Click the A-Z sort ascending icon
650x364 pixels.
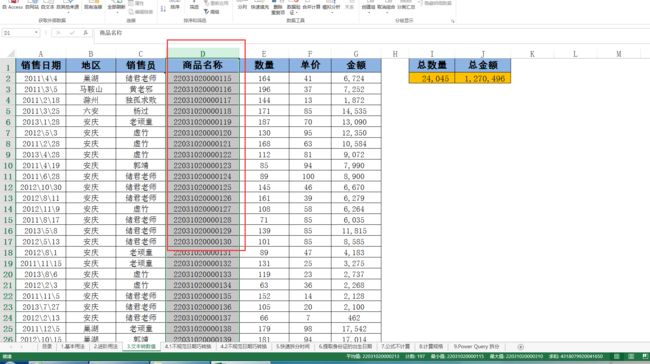point(163,9)
